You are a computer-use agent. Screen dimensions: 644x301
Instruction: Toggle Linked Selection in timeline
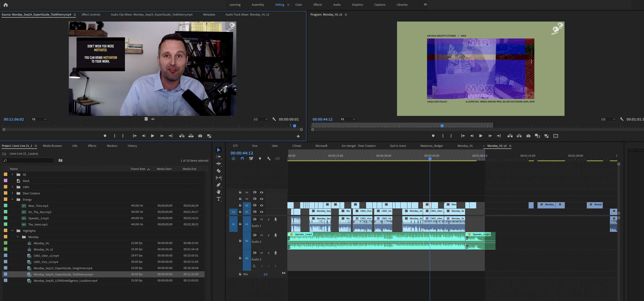(x=251, y=159)
